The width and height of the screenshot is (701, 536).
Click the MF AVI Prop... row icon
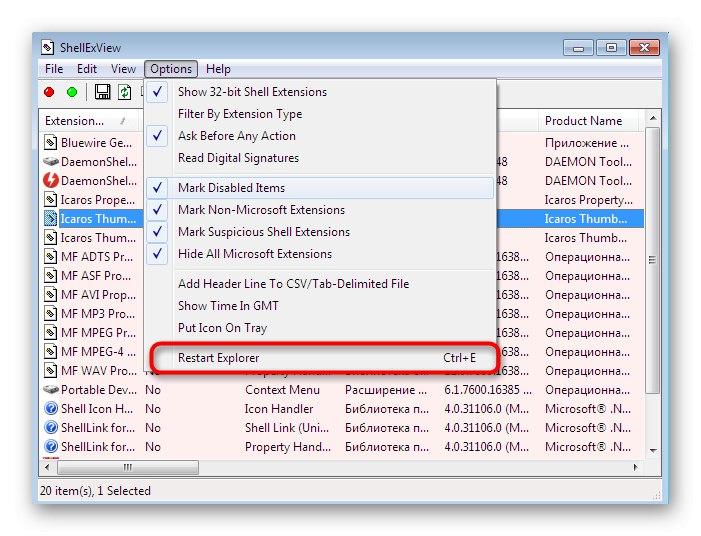point(51,295)
